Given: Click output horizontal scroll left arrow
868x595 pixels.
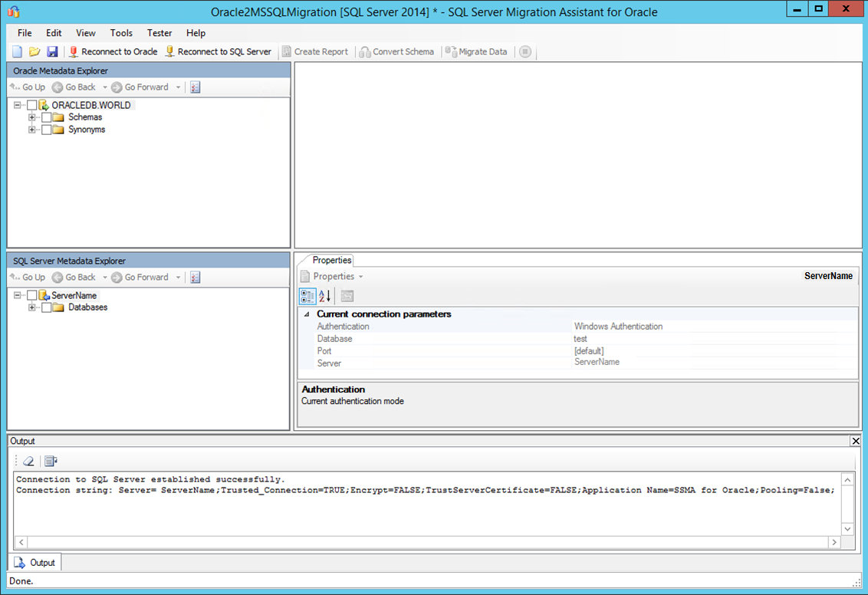Looking at the screenshot, I should [x=21, y=542].
